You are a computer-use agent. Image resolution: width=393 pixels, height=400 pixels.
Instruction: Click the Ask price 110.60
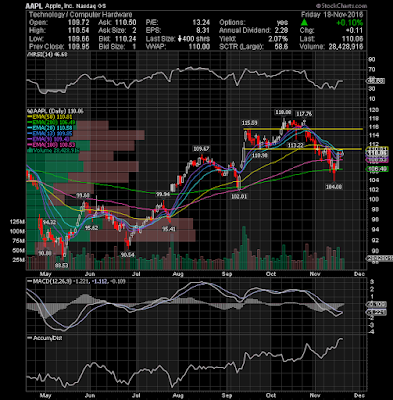126,23
